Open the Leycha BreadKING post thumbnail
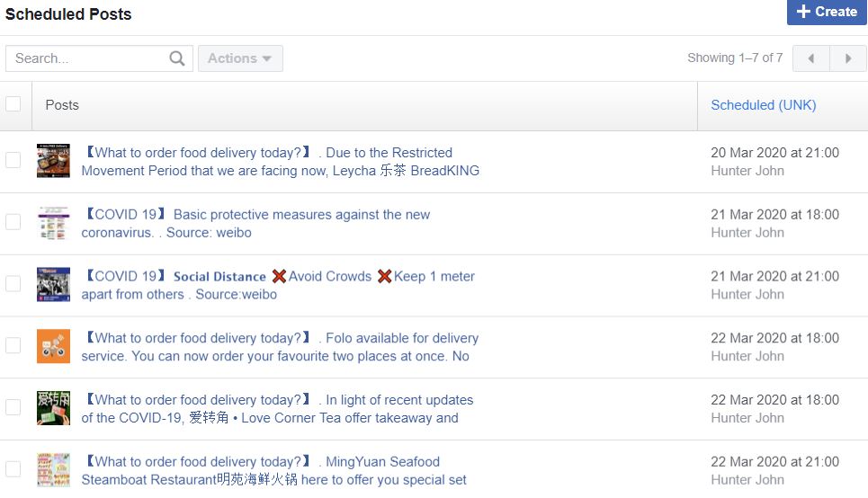The height and width of the screenshot is (498, 868). click(x=53, y=161)
